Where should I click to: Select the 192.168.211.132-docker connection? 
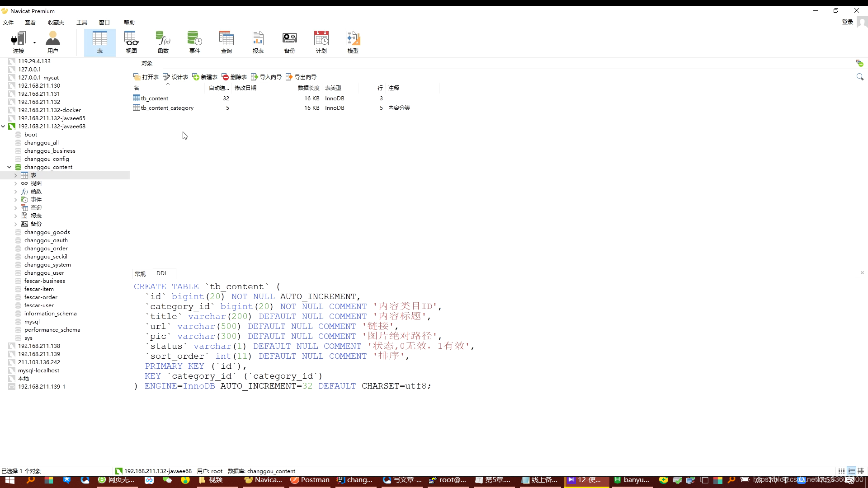(49, 110)
